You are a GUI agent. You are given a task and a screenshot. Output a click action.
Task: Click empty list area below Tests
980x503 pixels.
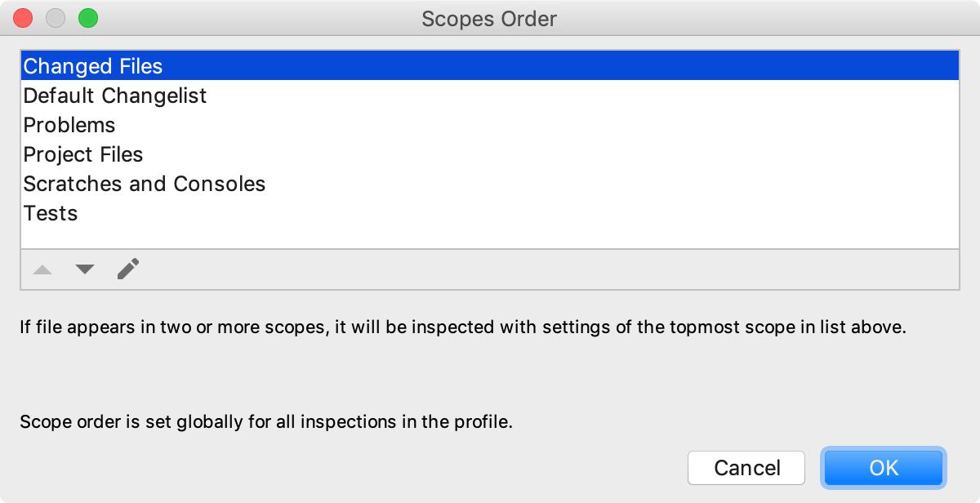pos(490,238)
